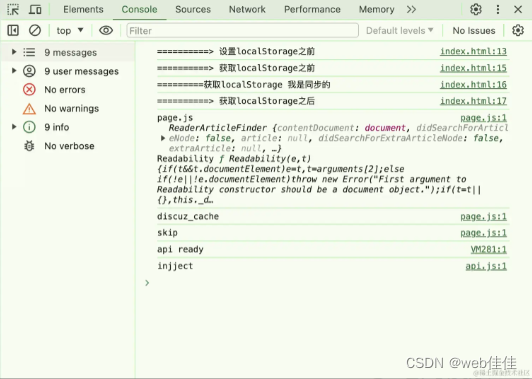
Task: Select the Readability function log text
Action: pyautogui.click(x=319, y=179)
